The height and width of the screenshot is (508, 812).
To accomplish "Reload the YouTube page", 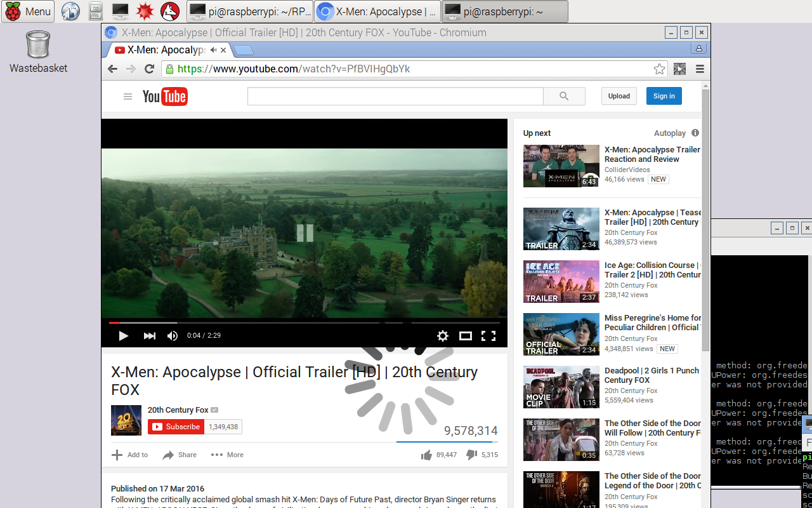I will 150,69.
